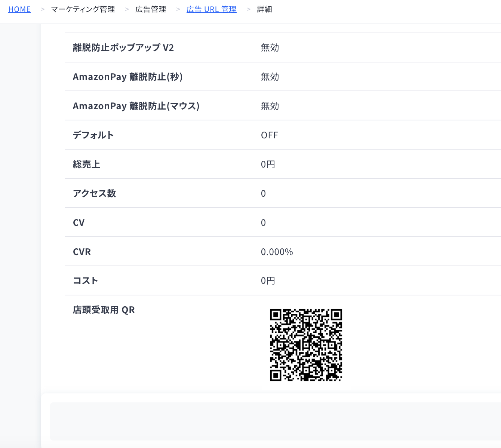
Task: Select the デフォルト label
Action: tap(93, 135)
